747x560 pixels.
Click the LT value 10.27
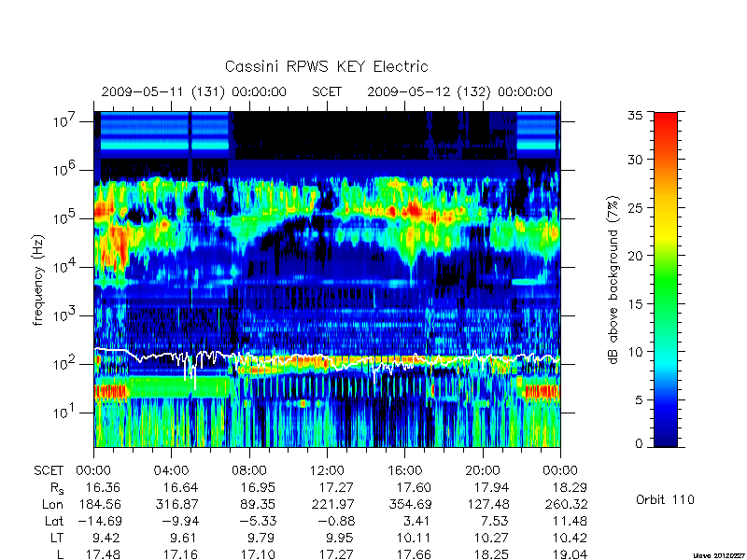click(x=492, y=539)
